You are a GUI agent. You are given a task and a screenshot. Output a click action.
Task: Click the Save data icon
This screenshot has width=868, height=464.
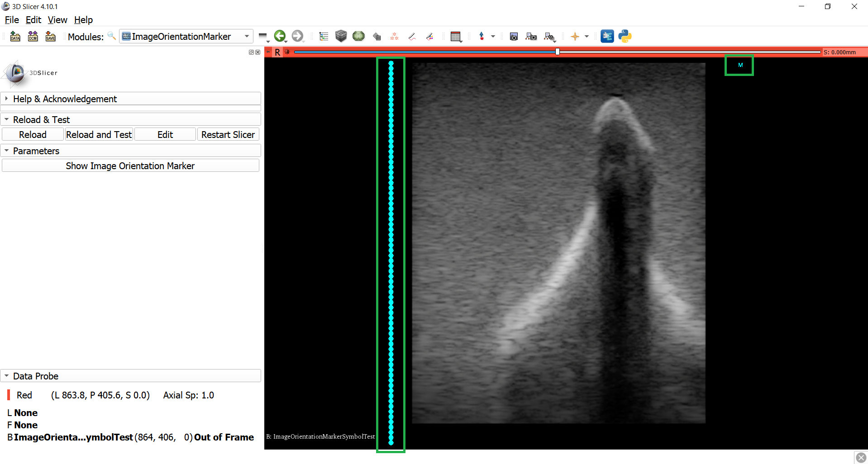(x=50, y=37)
